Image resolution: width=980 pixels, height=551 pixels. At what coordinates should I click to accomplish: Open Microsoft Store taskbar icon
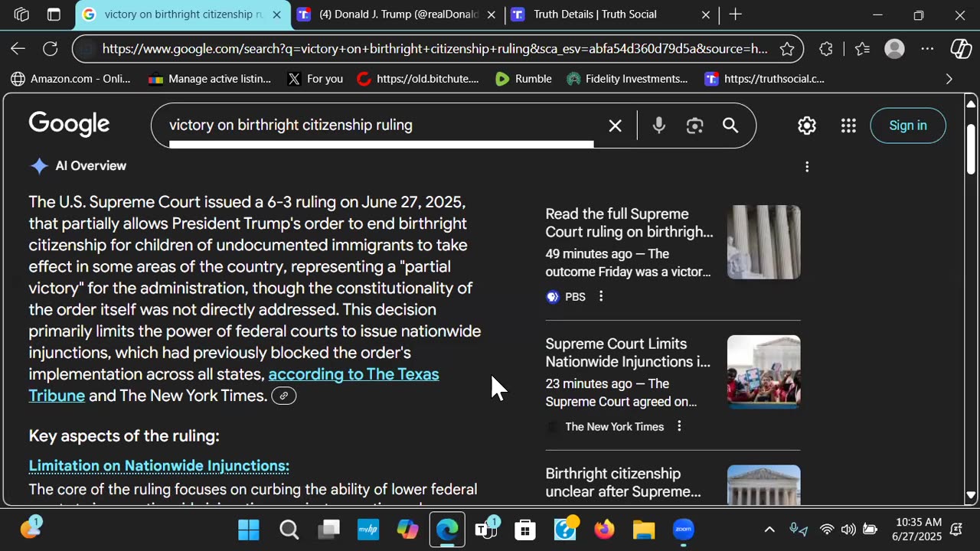[525, 530]
